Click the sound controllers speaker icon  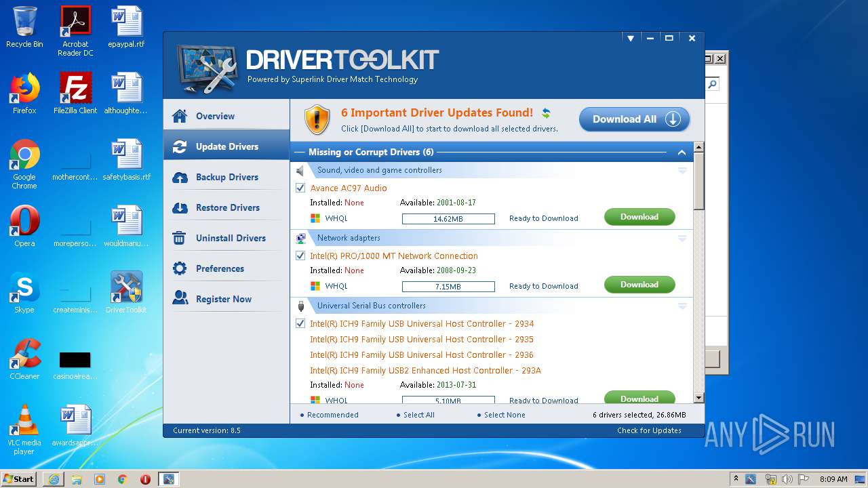pyautogui.click(x=300, y=171)
